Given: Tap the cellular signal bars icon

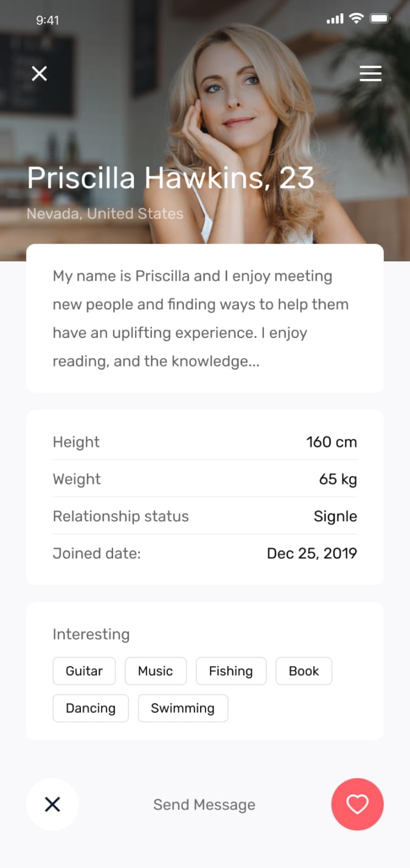Looking at the screenshot, I should [x=335, y=19].
